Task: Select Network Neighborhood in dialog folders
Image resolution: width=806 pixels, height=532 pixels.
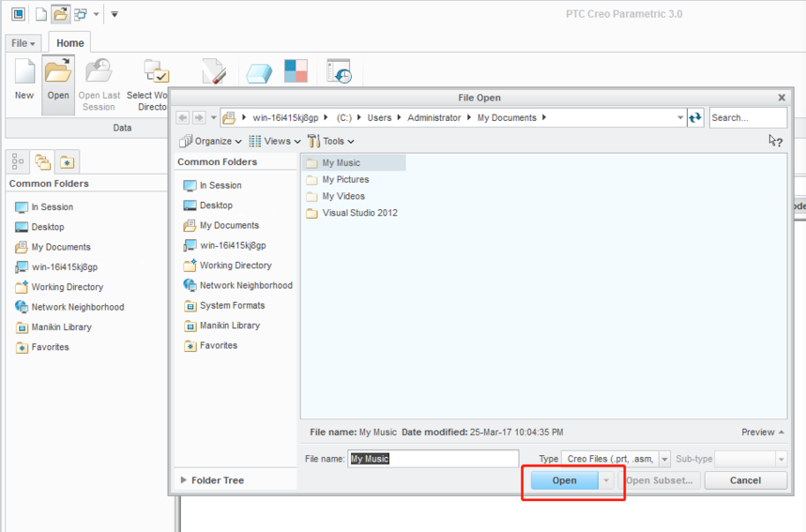Action: [x=238, y=286]
